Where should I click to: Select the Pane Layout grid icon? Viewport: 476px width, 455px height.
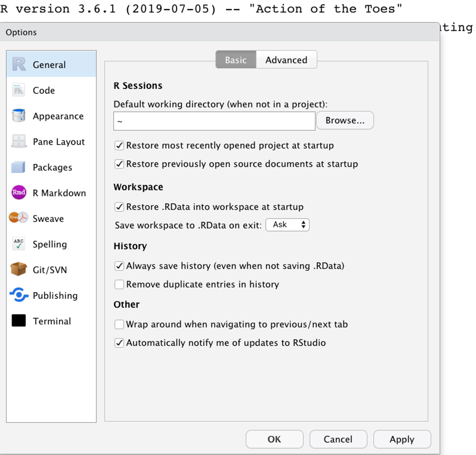pyautogui.click(x=19, y=141)
